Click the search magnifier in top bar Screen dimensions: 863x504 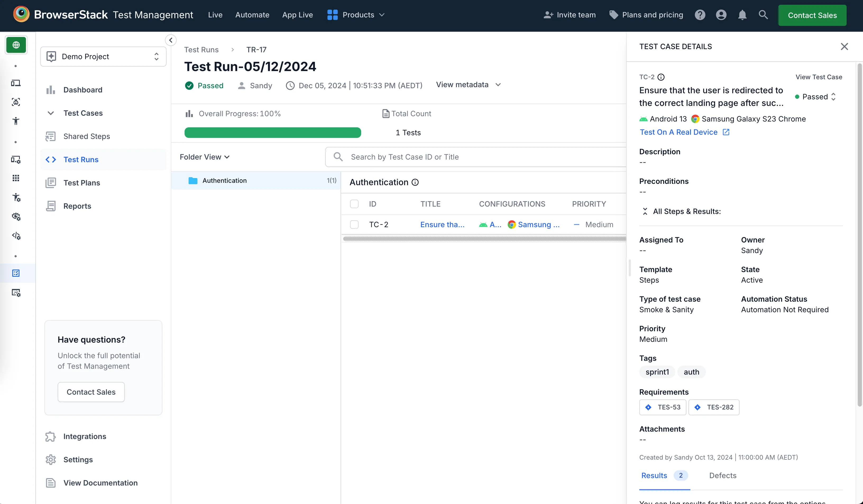point(763,15)
